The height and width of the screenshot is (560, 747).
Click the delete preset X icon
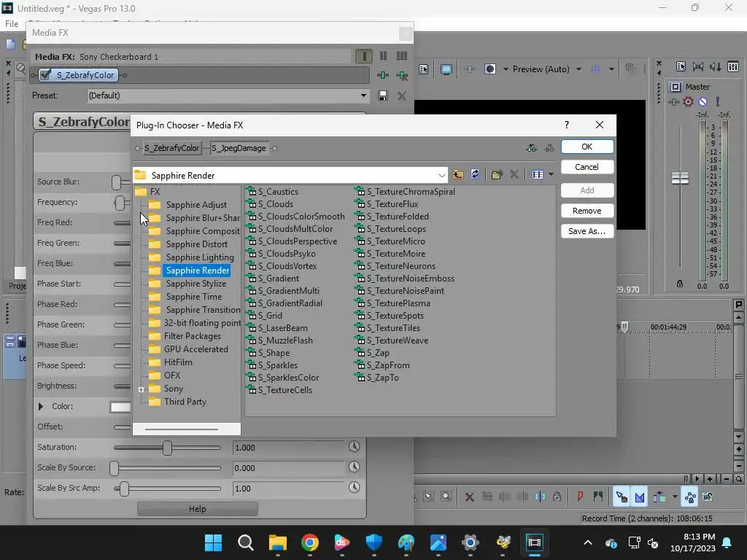pyautogui.click(x=402, y=96)
